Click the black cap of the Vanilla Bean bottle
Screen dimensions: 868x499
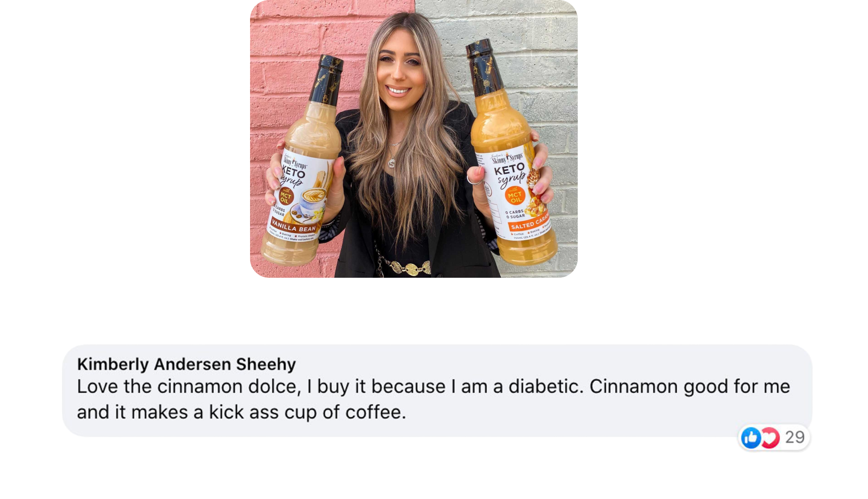327,79
